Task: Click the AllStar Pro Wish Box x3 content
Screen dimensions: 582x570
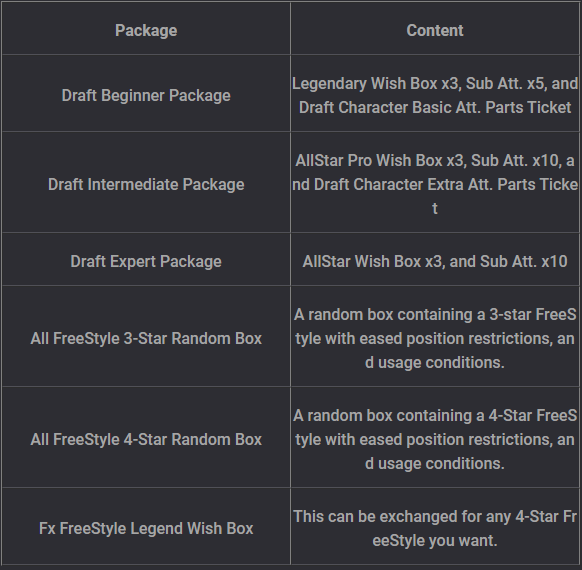Action: [x=435, y=184]
